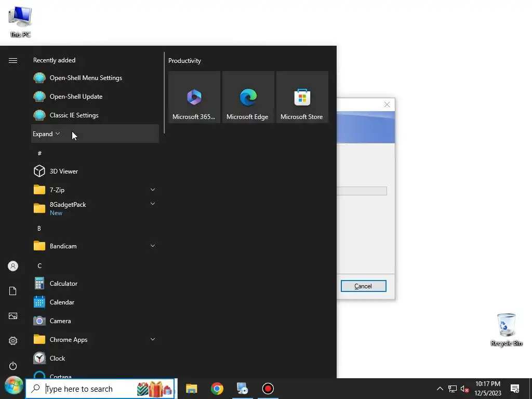The image size is (532, 399).
Task: Open Pictures from Start sidebar
Action: point(13,316)
